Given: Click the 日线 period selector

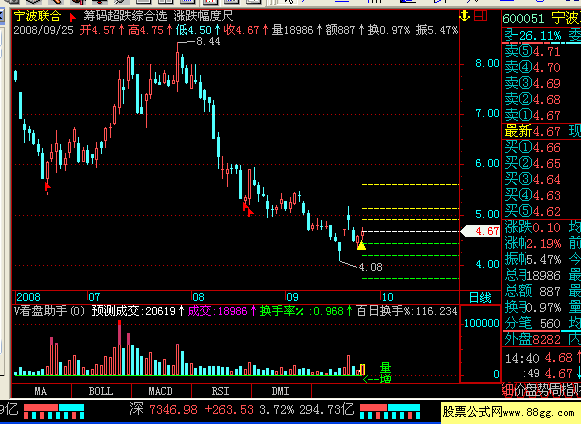Looking at the screenshot, I should click(480, 297).
